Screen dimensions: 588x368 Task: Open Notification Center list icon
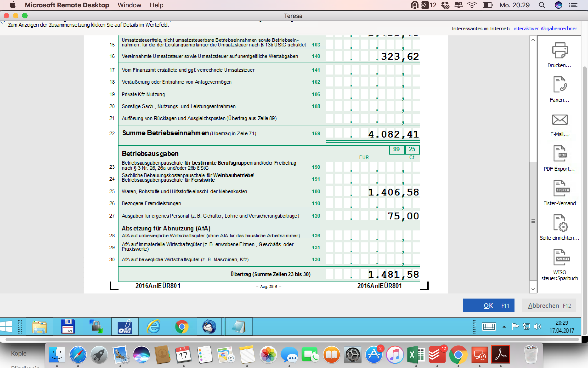point(573,5)
